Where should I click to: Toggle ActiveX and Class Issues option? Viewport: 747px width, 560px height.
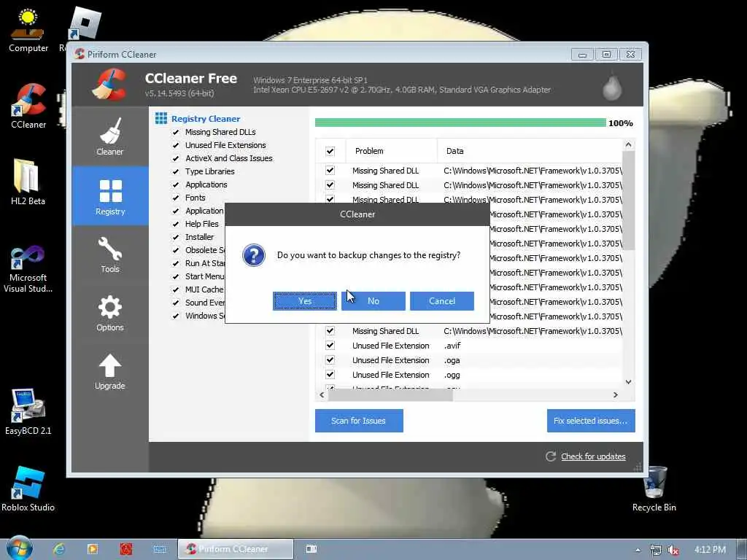(x=176, y=158)
